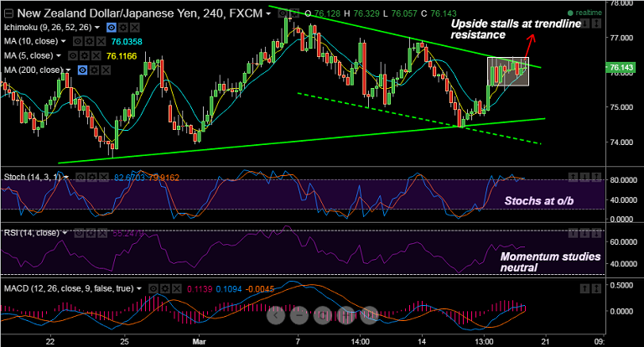This screenshot has height=347, width=644.
Task: Click the Stoch value 82.6703
Action: 129,178
